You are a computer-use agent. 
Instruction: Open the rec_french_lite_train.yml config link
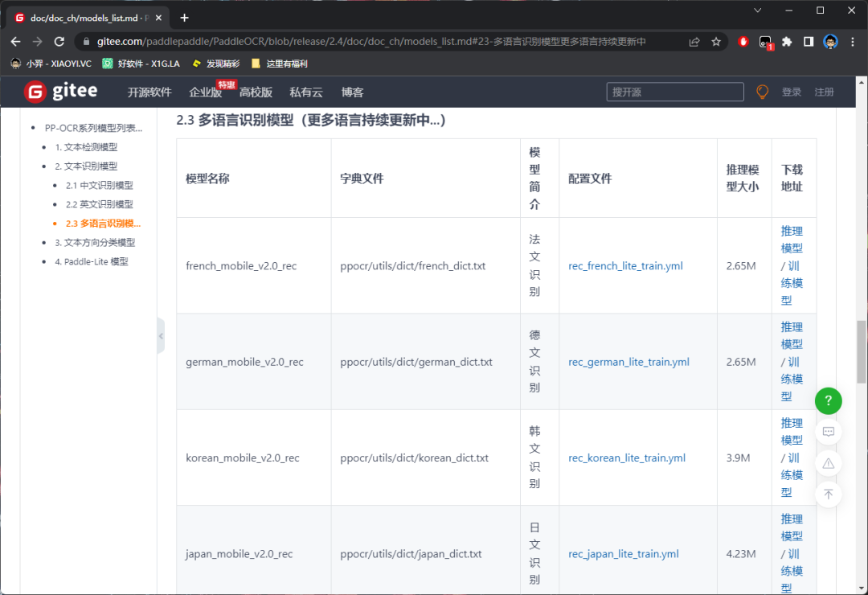(x=625, y=265)
